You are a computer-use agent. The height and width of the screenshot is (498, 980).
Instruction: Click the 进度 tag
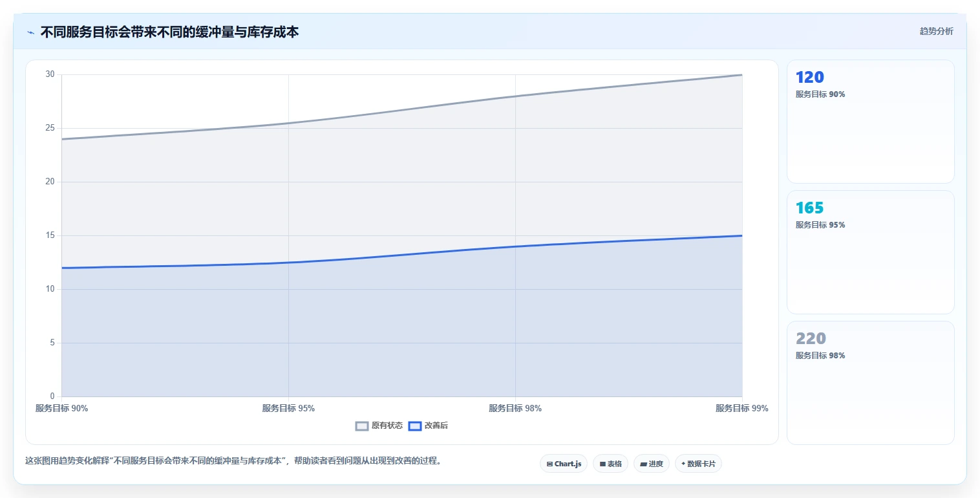coord(652,464)
